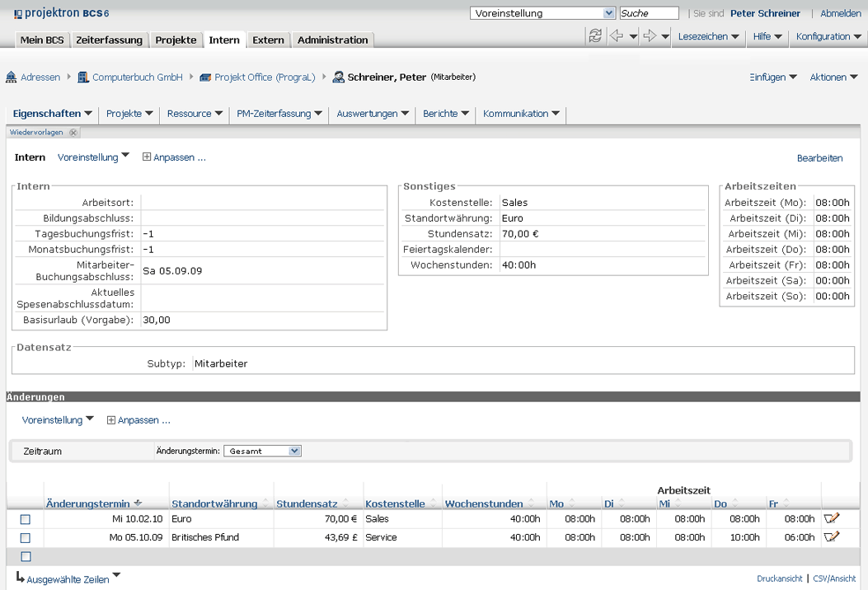The width and height of the screenshot is (868, 590).
Task: Click sort arrows beside Mo column
Action: pos(572,503)
